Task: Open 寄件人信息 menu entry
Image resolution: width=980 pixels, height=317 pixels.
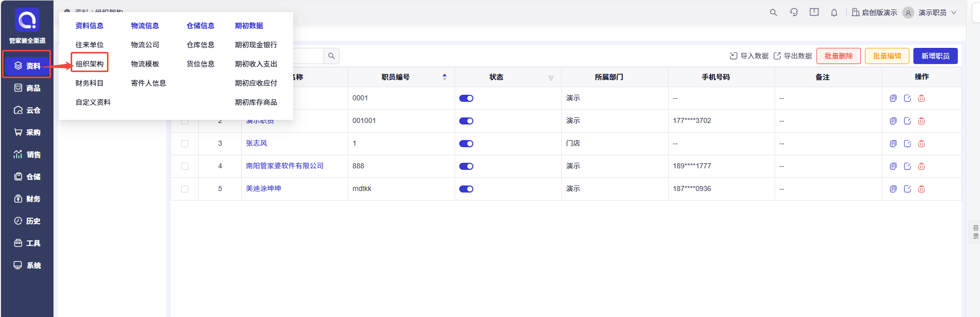Action: coord(148,83)
